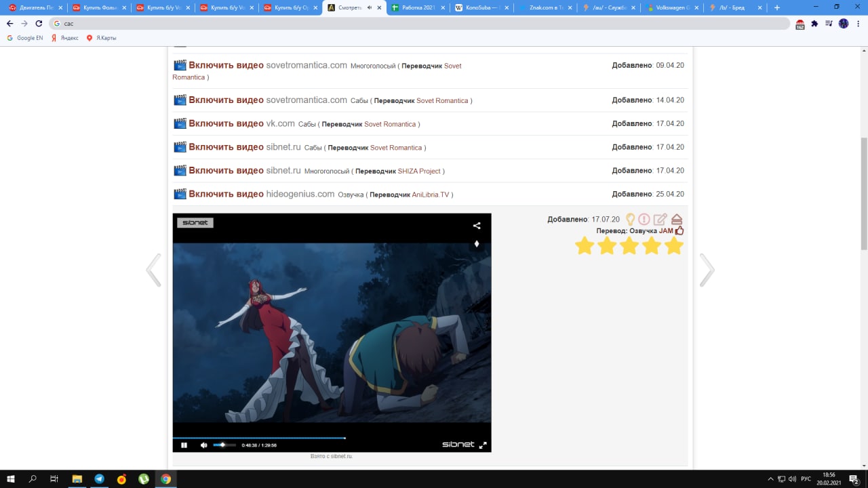This screenshot has width=868, height=488.
Task: Like the JAM translation with thumbs up
Action: click(679, 230)
